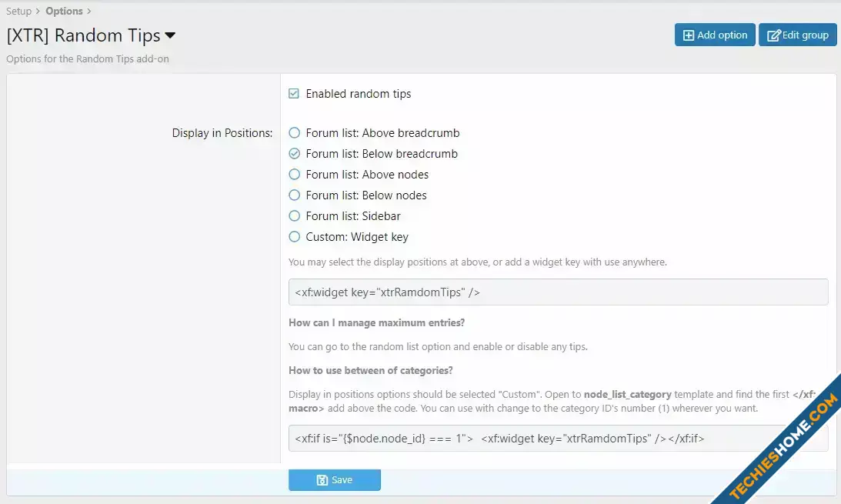Select Forum list: Above breadcrumb radio
The height and width of the screenshot is (504, 841).
[x=295, y=133]
